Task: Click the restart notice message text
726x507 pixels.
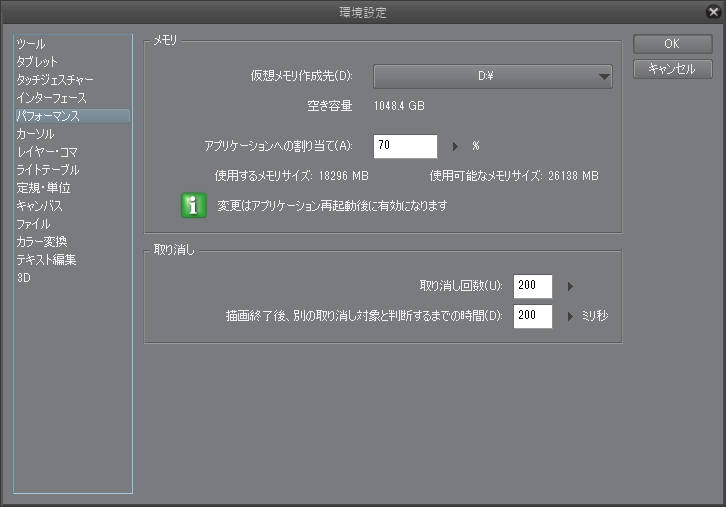Action: [332, 206]
